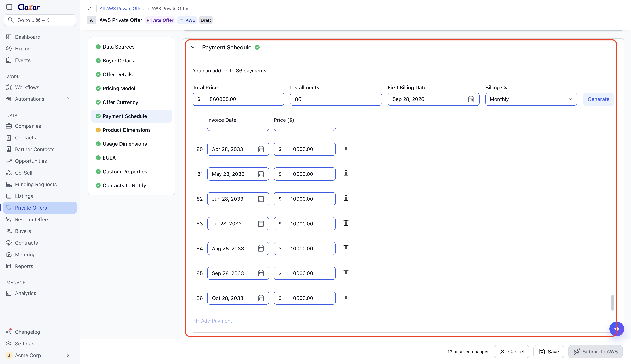The height and width of the screenshot is (364, 631).
Task: Open the floating AI assistant button
Action: pyautogui.click(x=617, y=329)
